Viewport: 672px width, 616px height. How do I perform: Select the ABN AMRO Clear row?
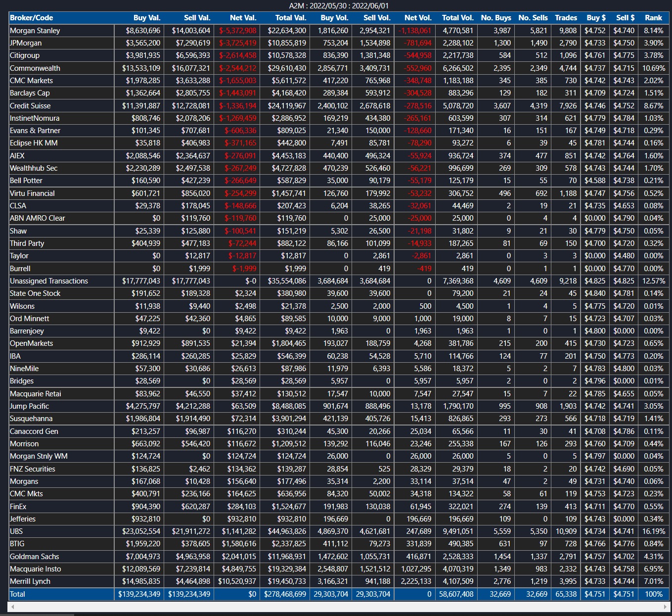pyautogui.click(x=339, y=218)
